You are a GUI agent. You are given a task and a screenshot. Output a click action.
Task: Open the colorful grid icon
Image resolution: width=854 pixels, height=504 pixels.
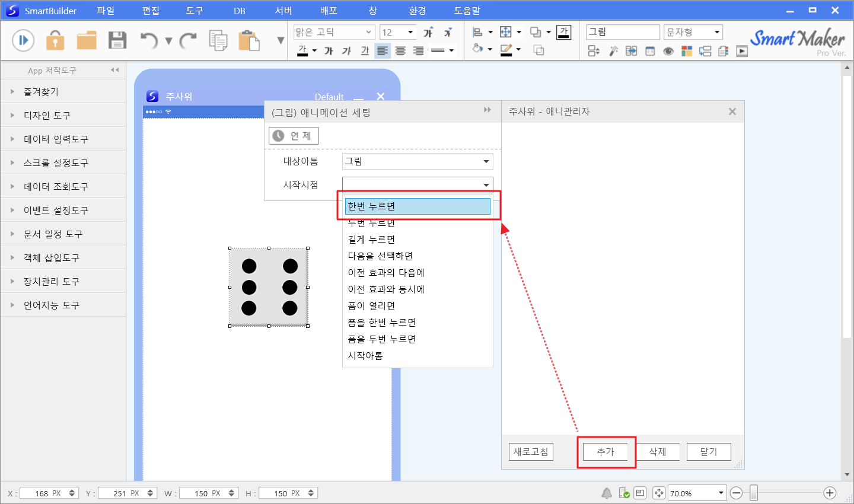click(687, 51)
